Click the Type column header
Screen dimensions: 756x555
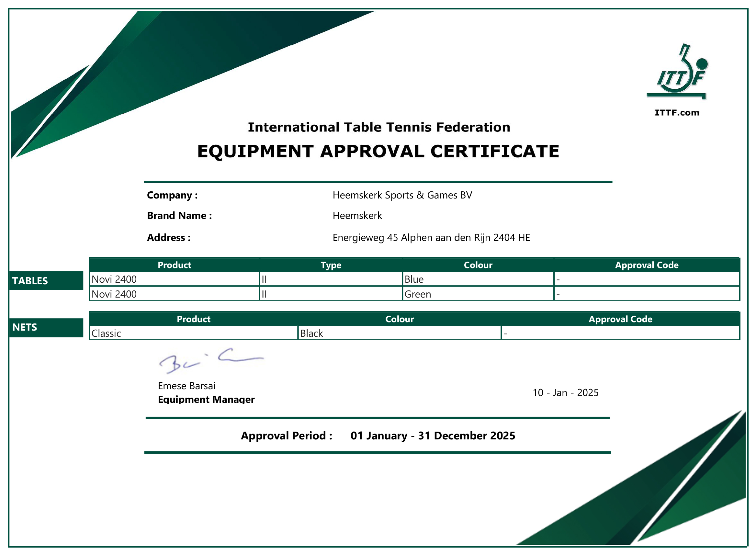[331, 265]
